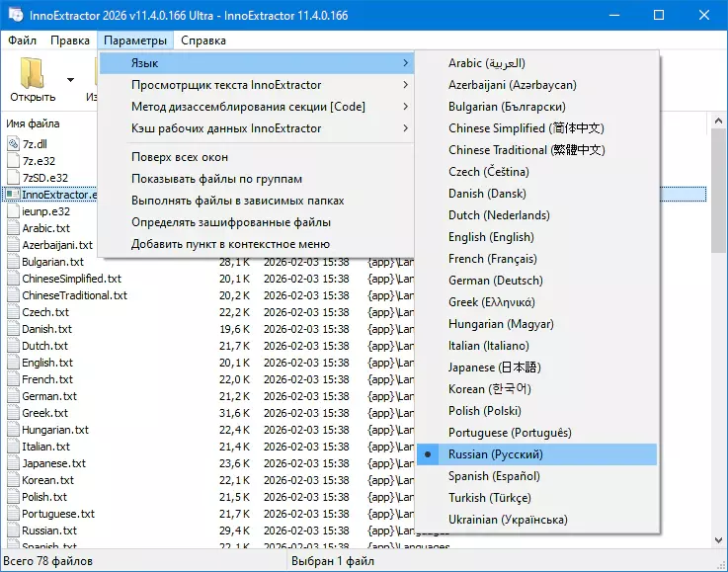
Task: Select the Bulgarian.txt file icon
Action: click(13, 262)
